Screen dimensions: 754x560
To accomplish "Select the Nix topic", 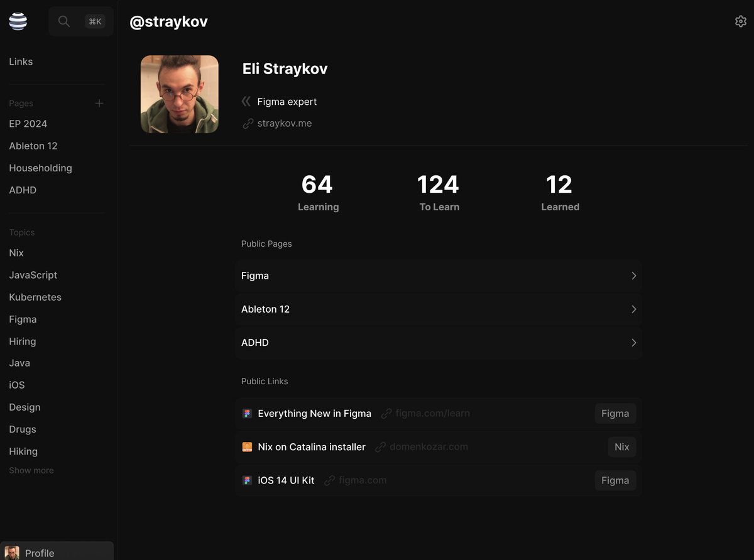I will [x=16, y=252].
